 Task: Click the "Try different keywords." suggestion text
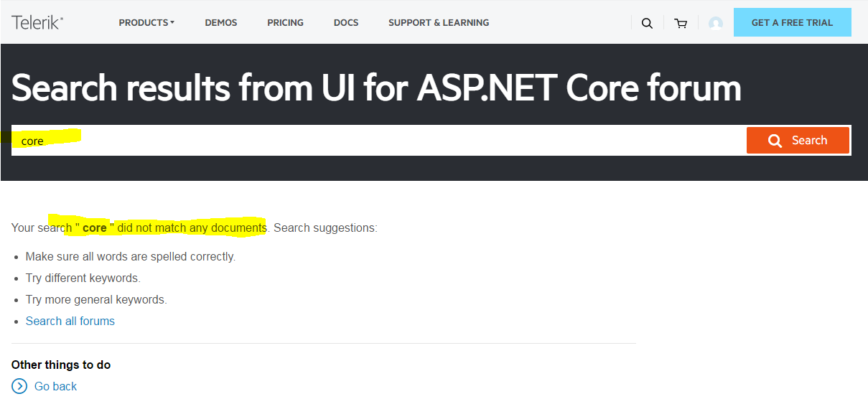tap(83, 278)
